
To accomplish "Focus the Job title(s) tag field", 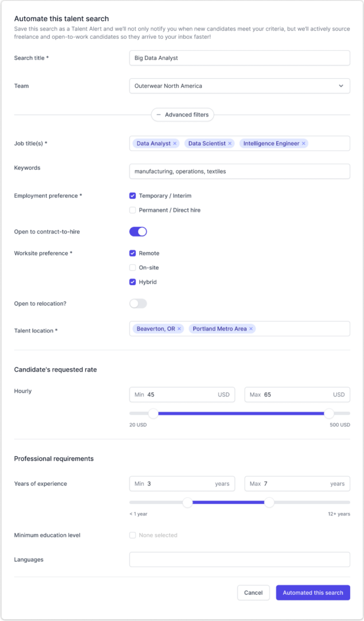I will click(x=240, y=143).
